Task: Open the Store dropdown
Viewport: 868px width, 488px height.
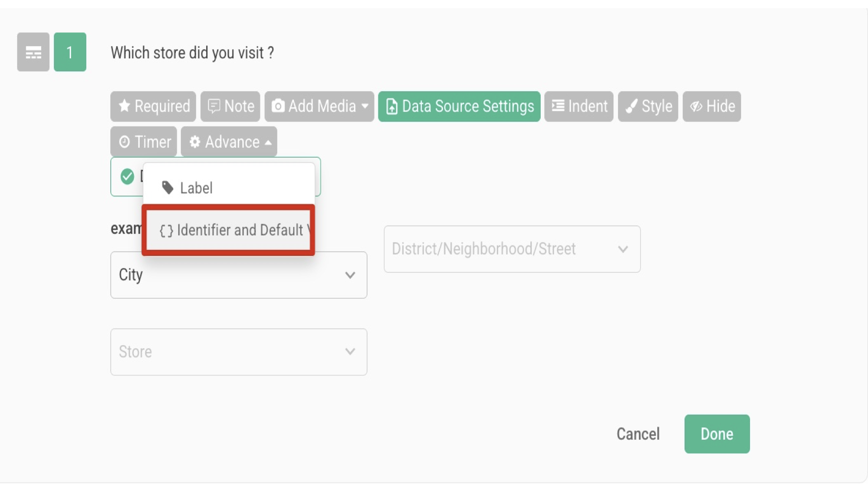Action: (x=239, y=352)
